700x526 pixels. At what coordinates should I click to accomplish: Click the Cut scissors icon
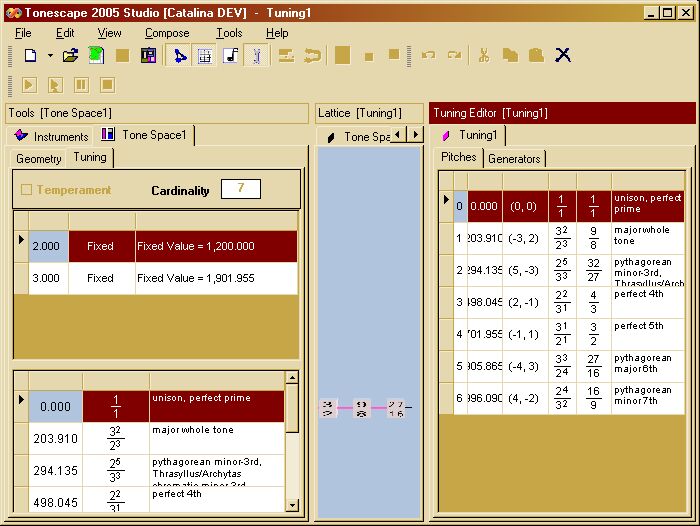tap(484, 55)
